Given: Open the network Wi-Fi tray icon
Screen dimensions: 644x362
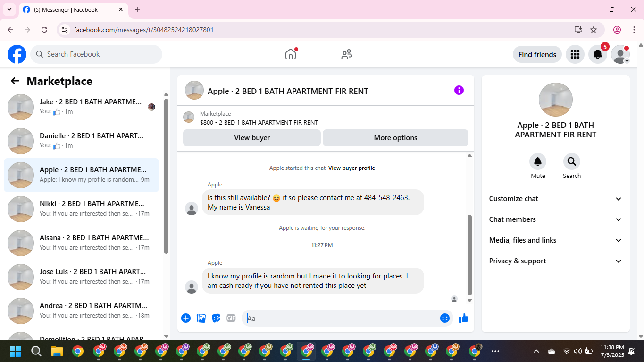Looking at the screenshot, I should click(566, 351).
